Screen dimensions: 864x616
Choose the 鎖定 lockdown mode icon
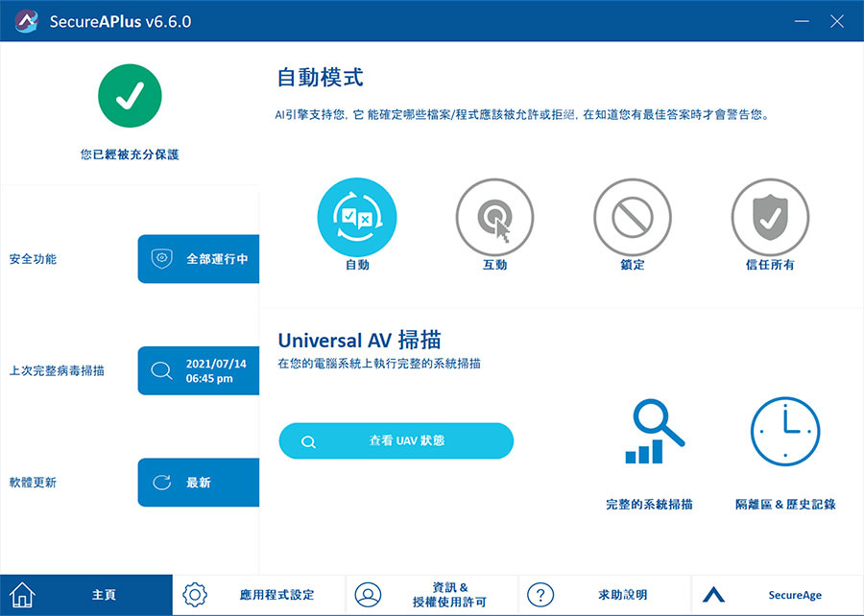[x=632, y=217]
